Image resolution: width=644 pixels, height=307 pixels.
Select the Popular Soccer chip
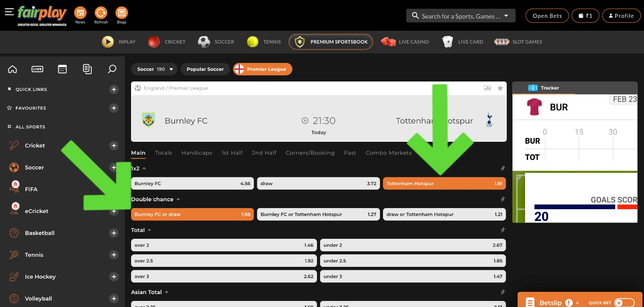tap(205, 69)
